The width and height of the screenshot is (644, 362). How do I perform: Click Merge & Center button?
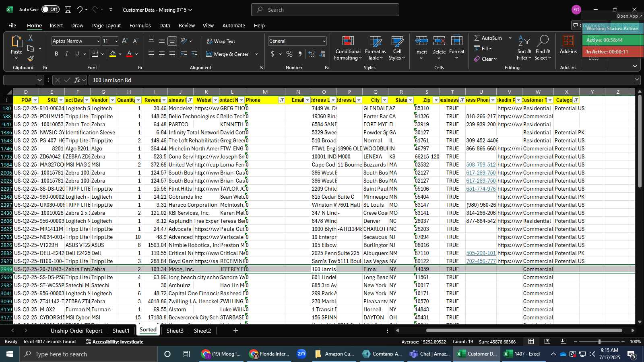coord(228,54)
